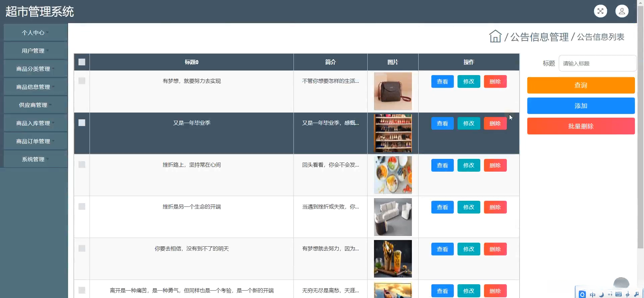The height and width of the screenshot is (298, 644).
Task: Click summary text 不管你想要怎样的生活...
Action: click(x=330, y=81)
